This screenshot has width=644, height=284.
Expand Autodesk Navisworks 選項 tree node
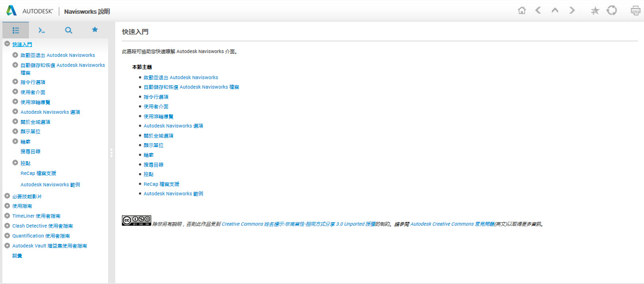pyautogui.click(x=15, y=112)
